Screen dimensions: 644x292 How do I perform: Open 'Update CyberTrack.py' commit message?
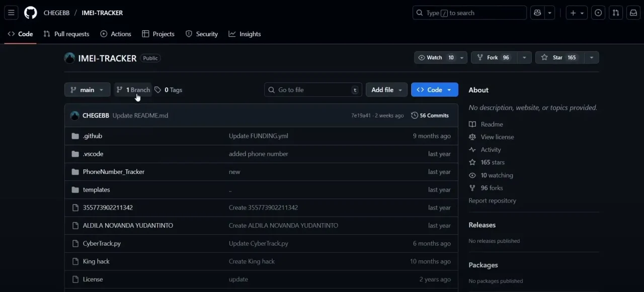coord(259,243)
